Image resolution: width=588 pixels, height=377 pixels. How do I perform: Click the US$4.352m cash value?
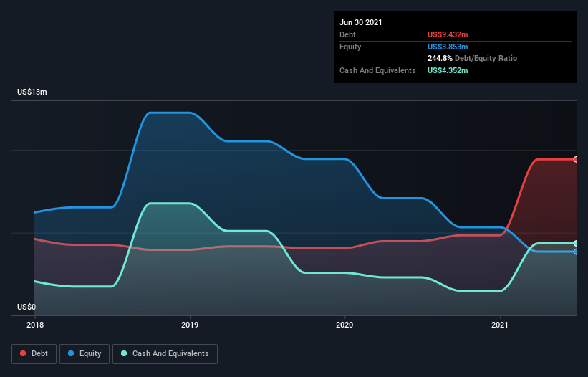pyautogui.click(x=448, y=70)
